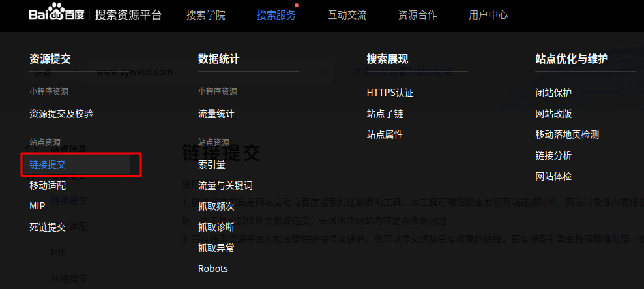Select 站点子链 in 搜索展现 column
Screen dimensions: 644x289
(x=385, y=114)
